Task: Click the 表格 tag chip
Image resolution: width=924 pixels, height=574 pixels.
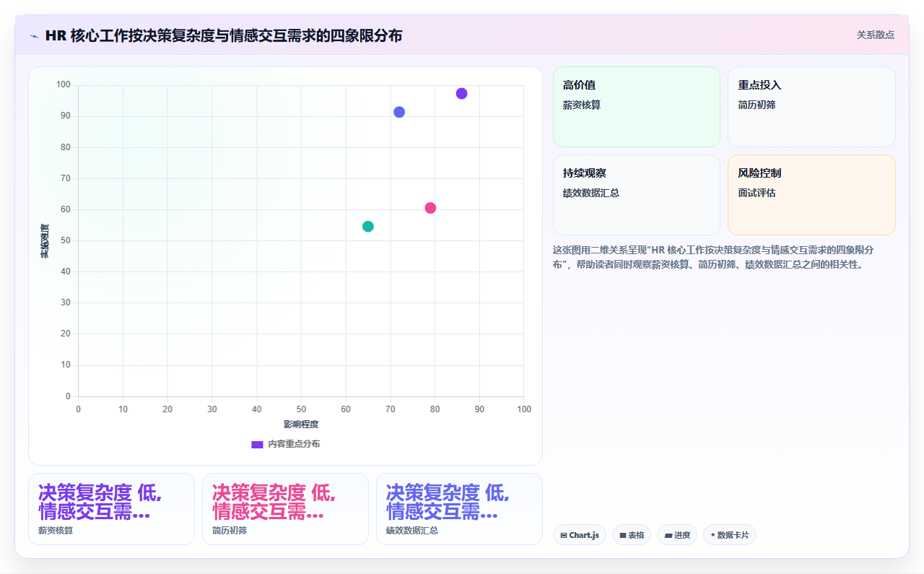Action: pos(632,535)
